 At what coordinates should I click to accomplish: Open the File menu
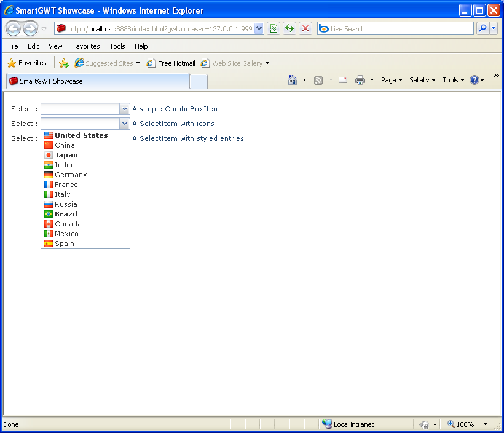click(x=13, y=46)
